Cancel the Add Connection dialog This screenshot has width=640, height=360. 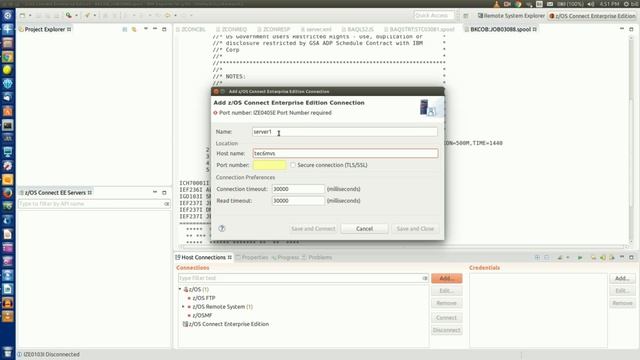[x=364, y=229]
